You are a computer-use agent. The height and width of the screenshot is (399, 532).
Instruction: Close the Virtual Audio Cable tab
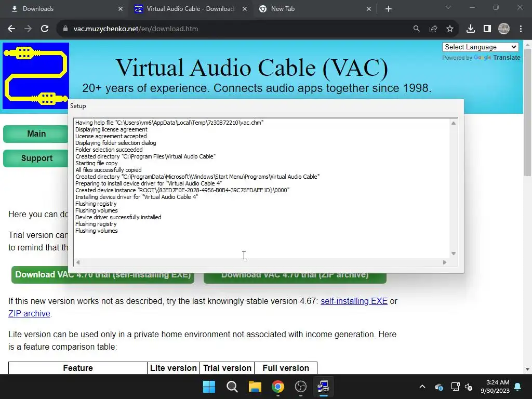[245, 9]
